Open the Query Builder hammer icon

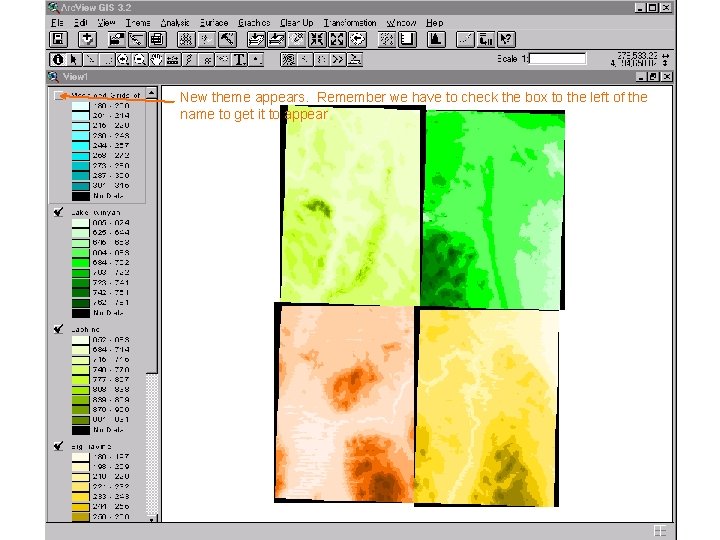(227, 39)
